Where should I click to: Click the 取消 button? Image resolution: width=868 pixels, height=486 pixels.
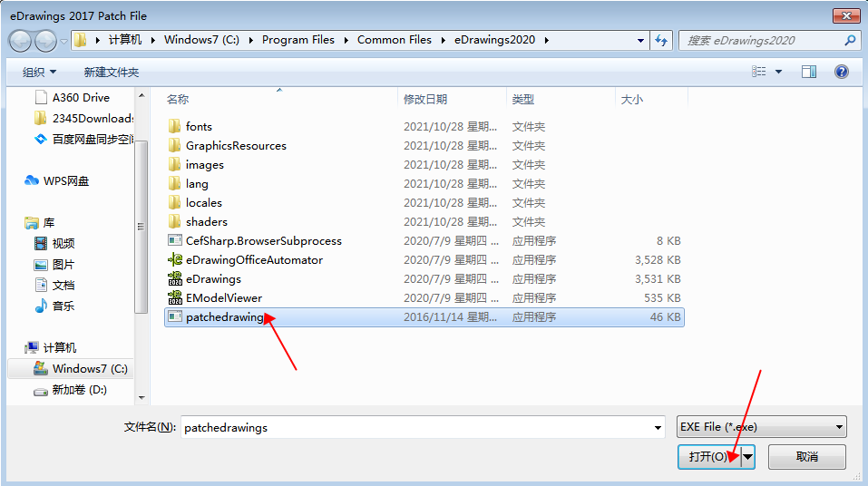[x=807, y=457]
